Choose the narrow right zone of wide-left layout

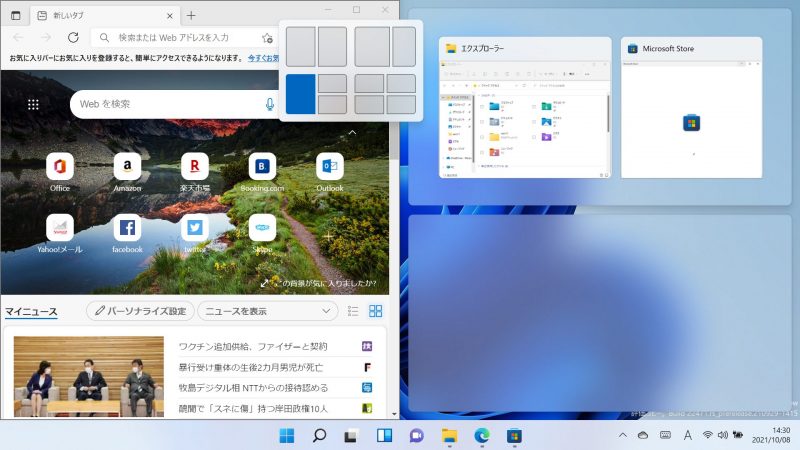[404, 47]
